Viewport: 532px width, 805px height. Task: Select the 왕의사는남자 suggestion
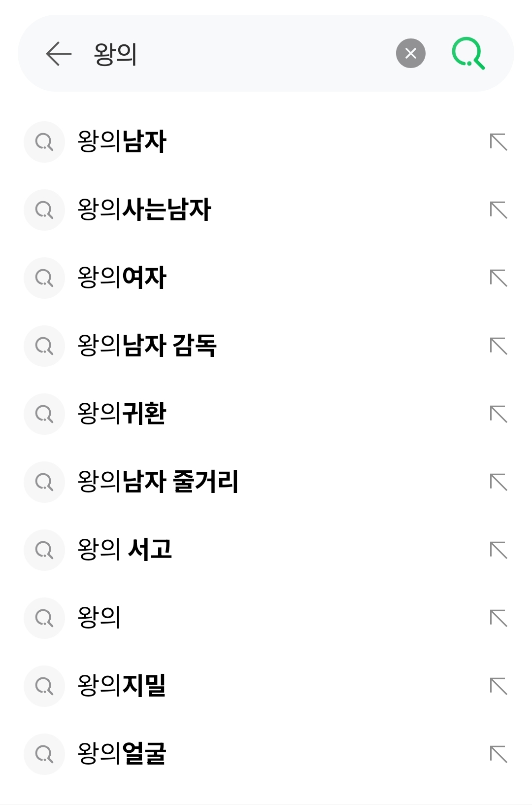tap(144, 210)
